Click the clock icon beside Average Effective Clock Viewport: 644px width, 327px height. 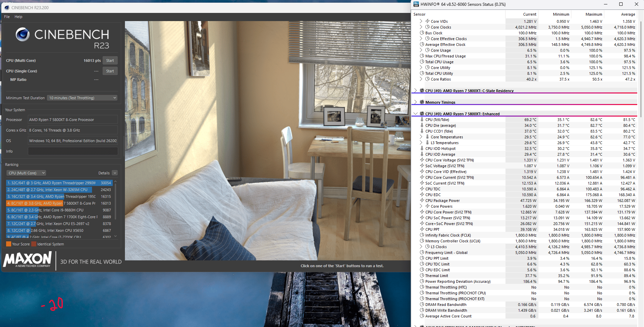[x=422, y=45]
